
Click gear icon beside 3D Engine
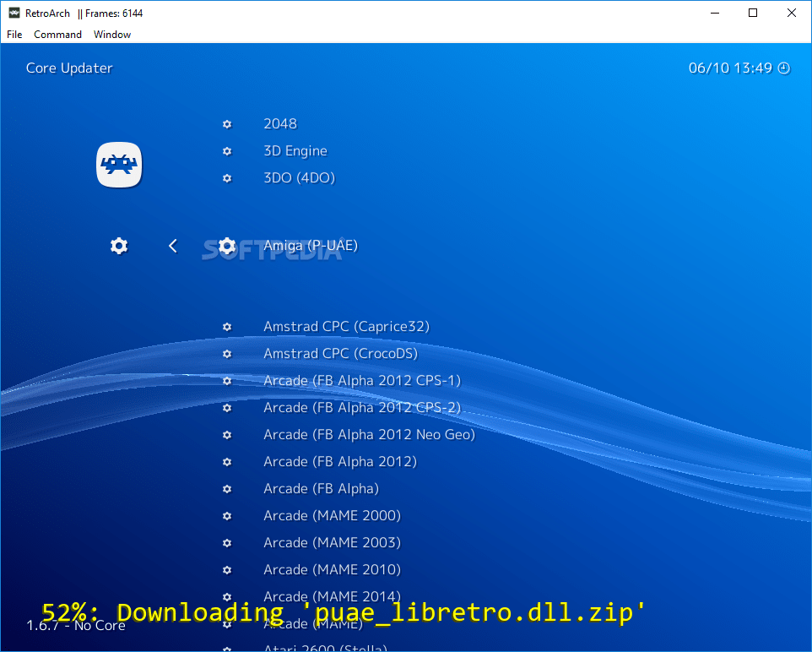pos(227,151)
